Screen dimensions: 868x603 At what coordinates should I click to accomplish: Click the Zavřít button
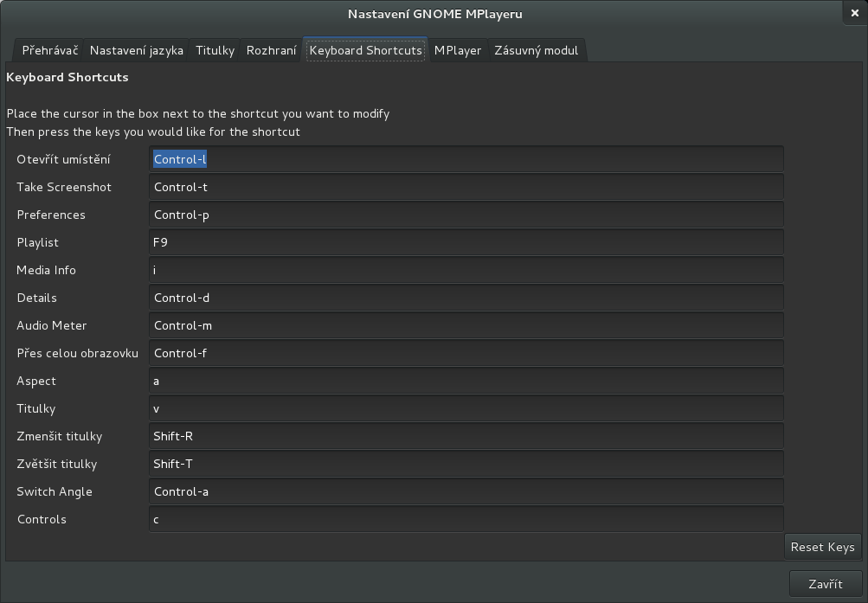(x=826, y=584)
